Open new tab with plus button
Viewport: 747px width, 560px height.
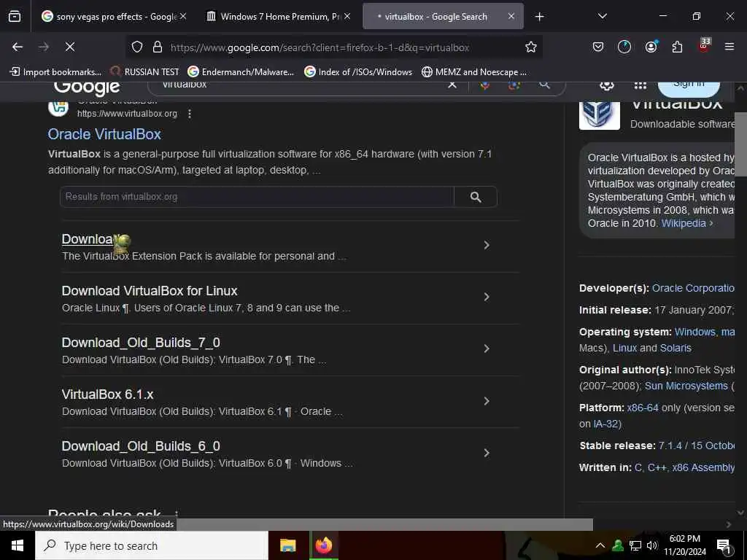[539, 17]
